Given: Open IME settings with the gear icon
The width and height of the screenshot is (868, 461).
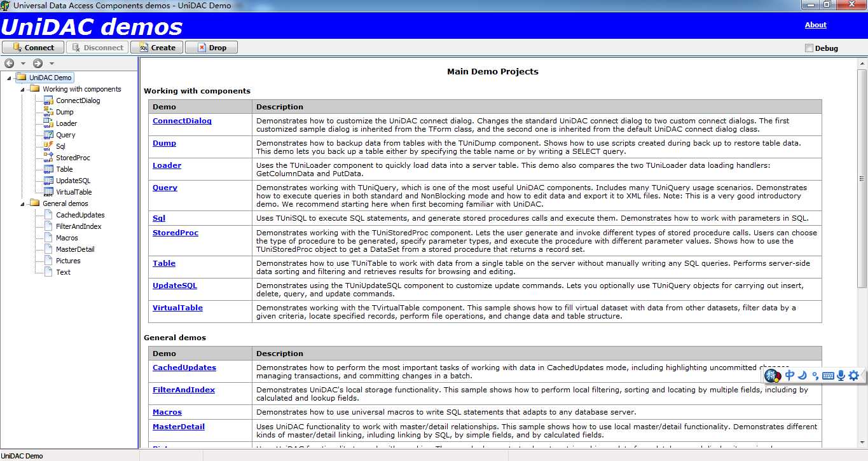Looking at the screenshot, I should 854,375.
